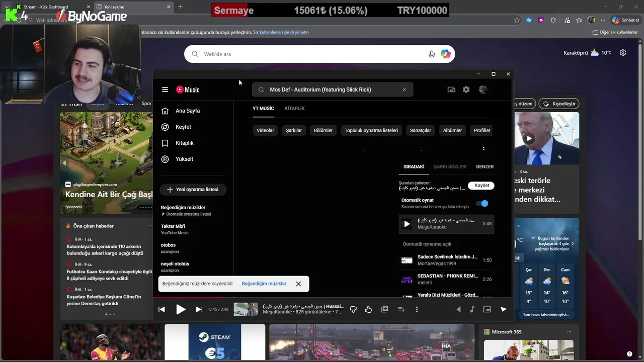Open the Tekrar Mix'i playlist
Viewport: 644px width, 362px height.
point(193,229)
